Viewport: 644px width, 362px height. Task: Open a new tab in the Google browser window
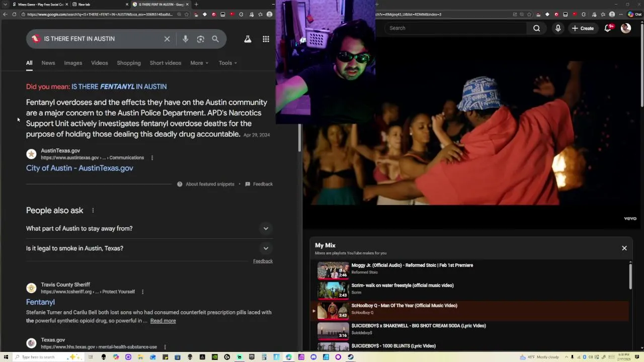pos(196,5)
